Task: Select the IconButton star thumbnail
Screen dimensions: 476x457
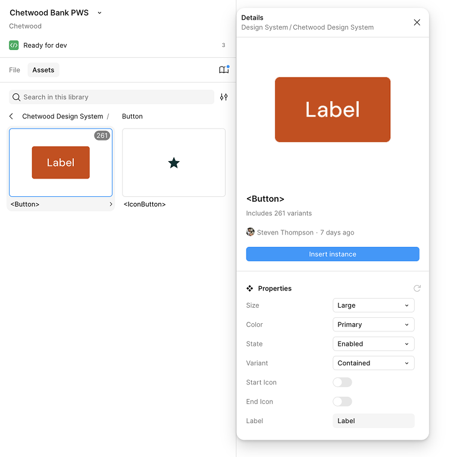Action: [174, 162]
